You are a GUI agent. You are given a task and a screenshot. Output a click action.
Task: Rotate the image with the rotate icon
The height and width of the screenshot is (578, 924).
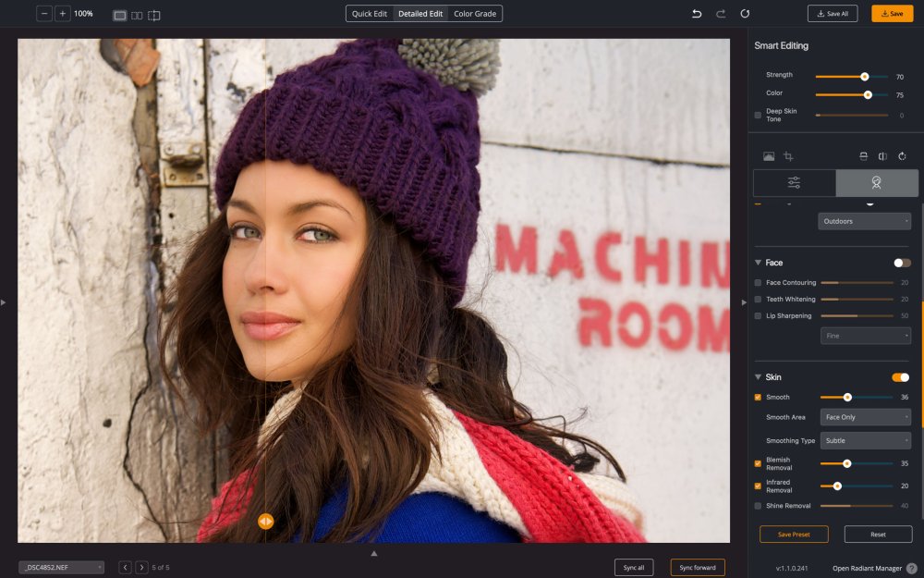902,156
